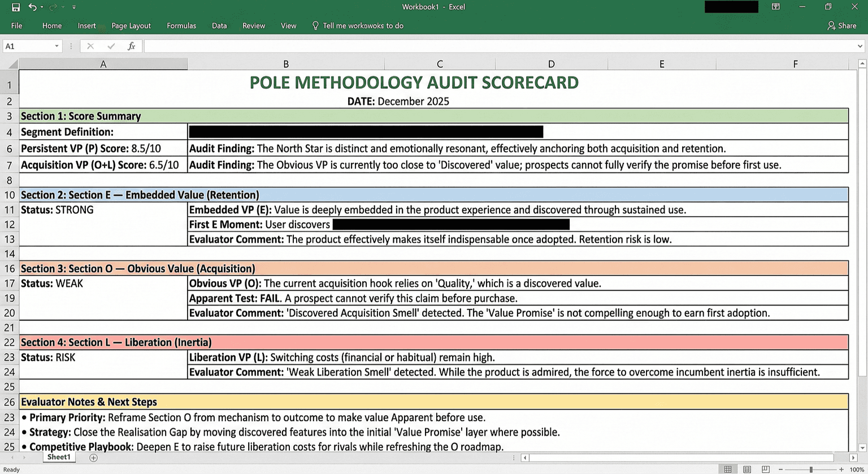
Task: Click the Undo arrow icon
Action: coord(33,7)
